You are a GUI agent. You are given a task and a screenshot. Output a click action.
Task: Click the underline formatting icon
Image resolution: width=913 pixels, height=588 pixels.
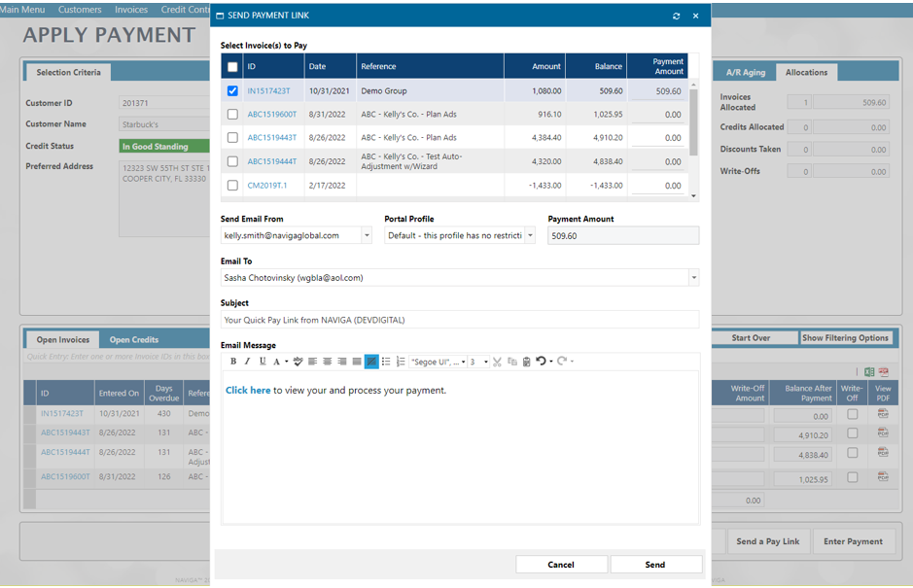(x=262, y=362)
